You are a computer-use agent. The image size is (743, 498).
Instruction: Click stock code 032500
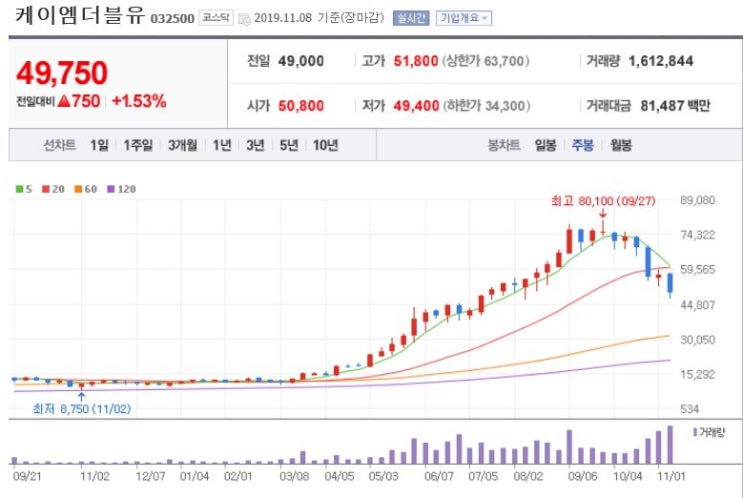(x=172, y=19)
